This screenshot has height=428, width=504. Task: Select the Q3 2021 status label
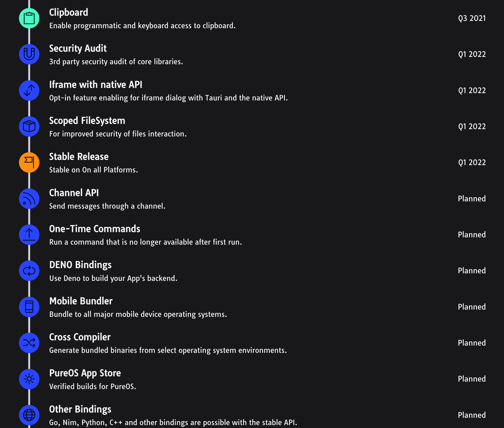pos(471,18)
